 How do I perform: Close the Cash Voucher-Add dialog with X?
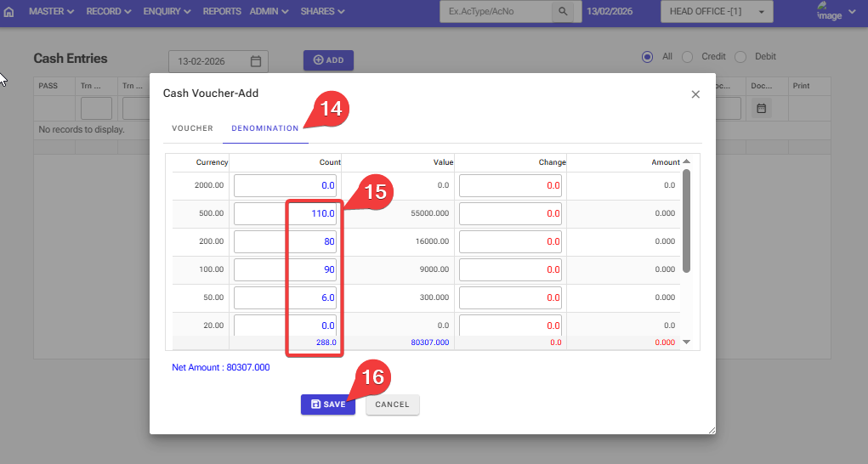695,94
